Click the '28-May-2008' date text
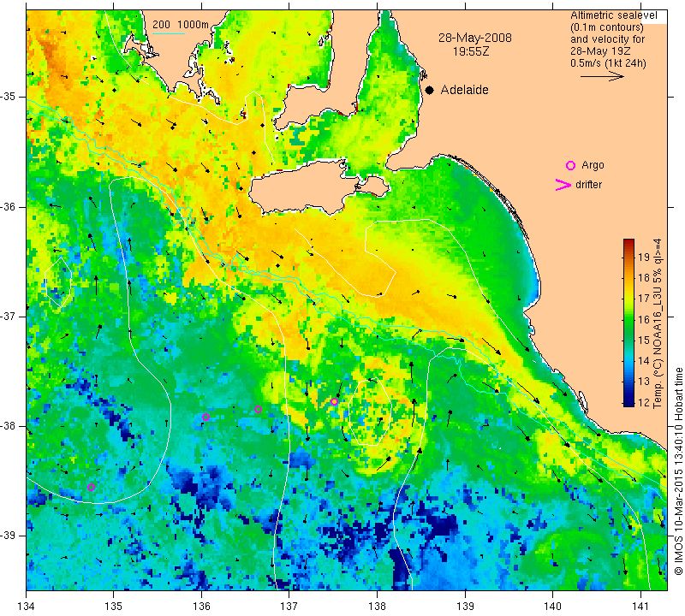Viewport: 685px width, 616px height. (475, 38)
